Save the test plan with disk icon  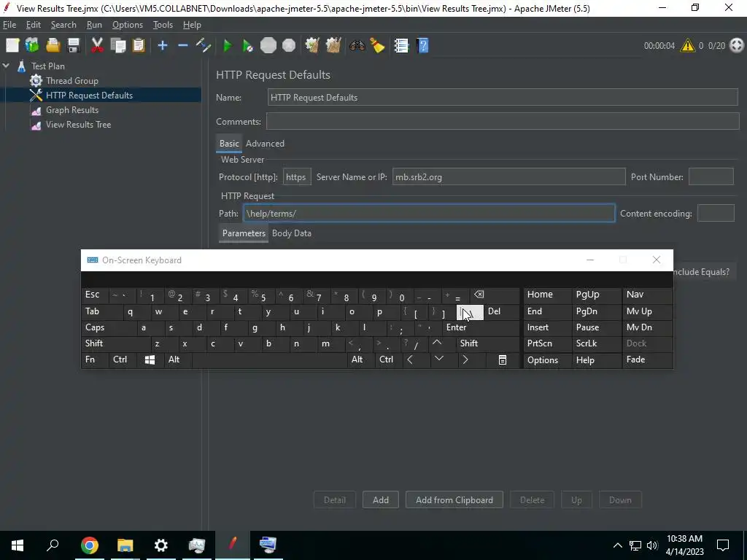tap(74, 46)
